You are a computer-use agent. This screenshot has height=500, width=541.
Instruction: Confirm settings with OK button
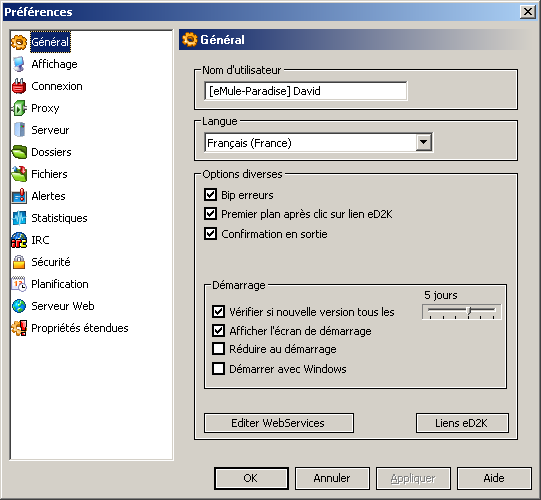[251, 478]
